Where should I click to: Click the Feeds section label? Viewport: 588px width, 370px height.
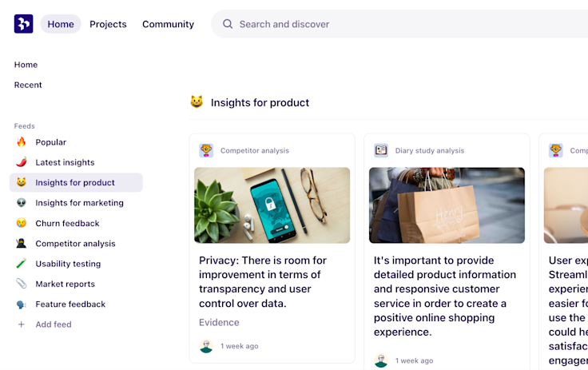[25, 126]
